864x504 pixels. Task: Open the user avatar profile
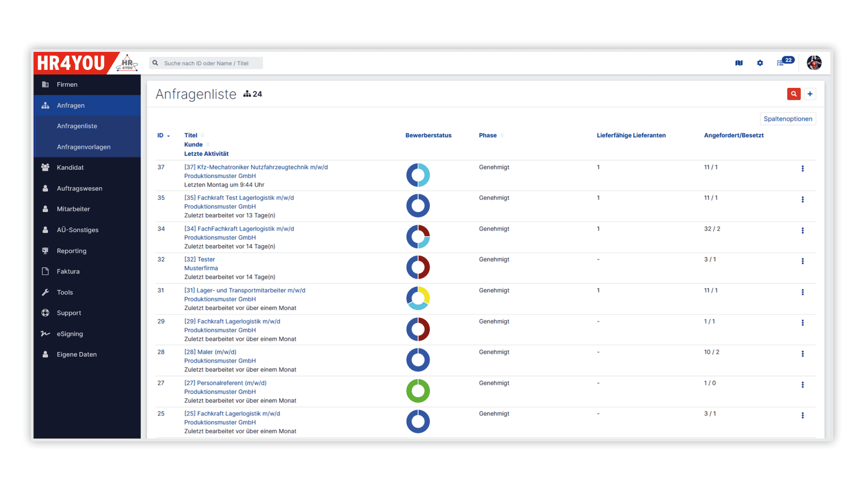[x=814, y=63]
